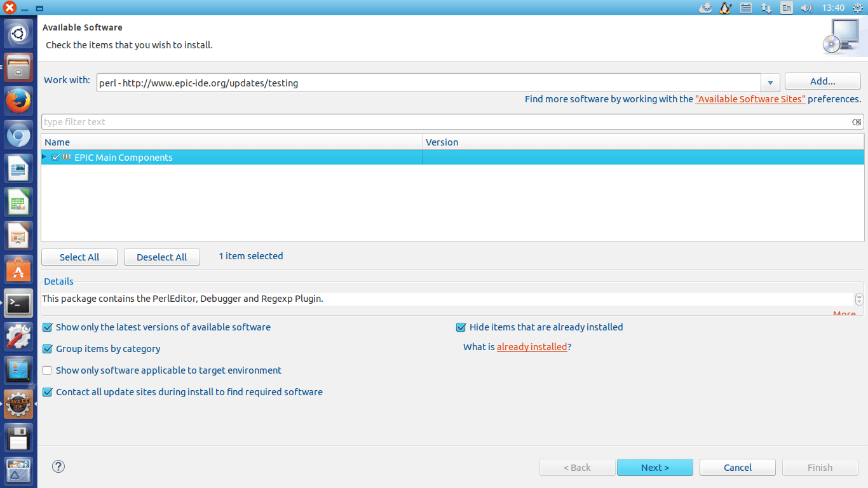Open System Settings wrench-and-gear icon
Image resolution: width=868 pixels, height=488 pixels.
click(18, 337)
